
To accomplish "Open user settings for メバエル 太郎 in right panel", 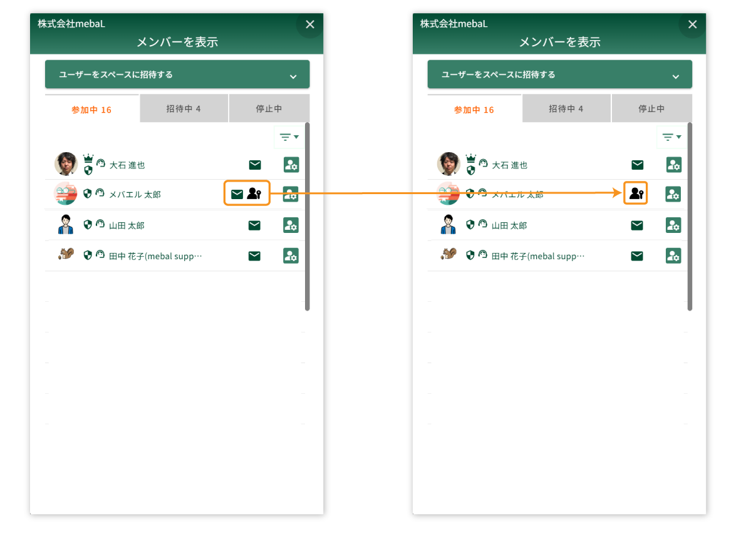I will (x=673, y=194).
